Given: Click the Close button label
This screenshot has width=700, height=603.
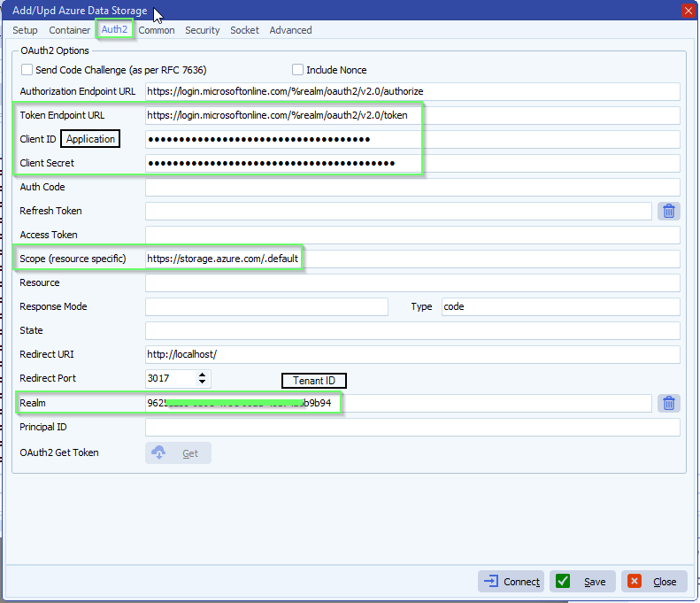Looking at the screenshot, I should pyautogui.click(x=665, y=582).
